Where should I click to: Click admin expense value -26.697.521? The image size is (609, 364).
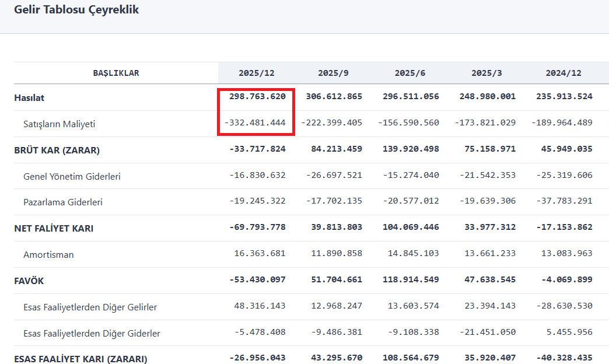pos(334,175)
